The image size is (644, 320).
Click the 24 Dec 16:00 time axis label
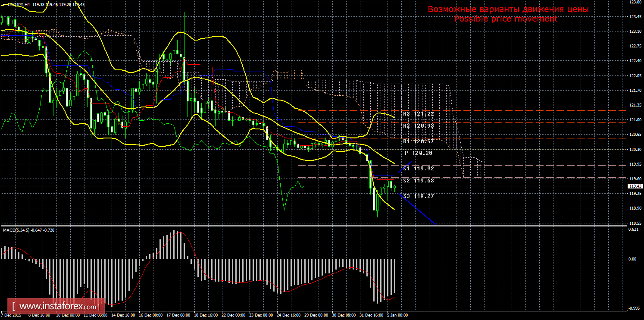[x=288, y=315]
